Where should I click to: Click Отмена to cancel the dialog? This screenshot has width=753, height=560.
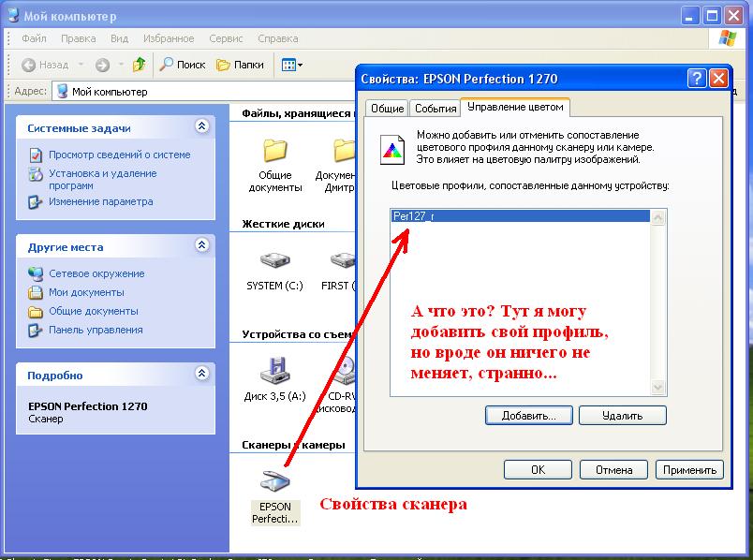pos(613,470)
